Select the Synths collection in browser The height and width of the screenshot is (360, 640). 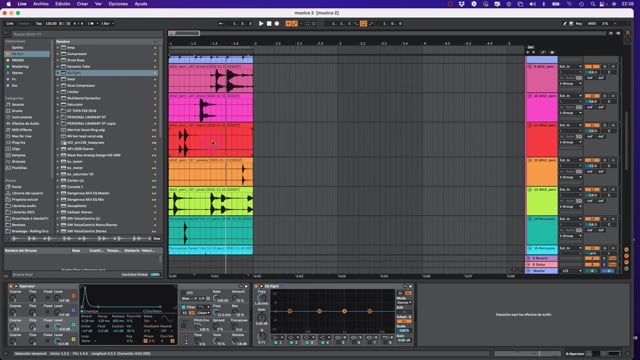[18, 48]
